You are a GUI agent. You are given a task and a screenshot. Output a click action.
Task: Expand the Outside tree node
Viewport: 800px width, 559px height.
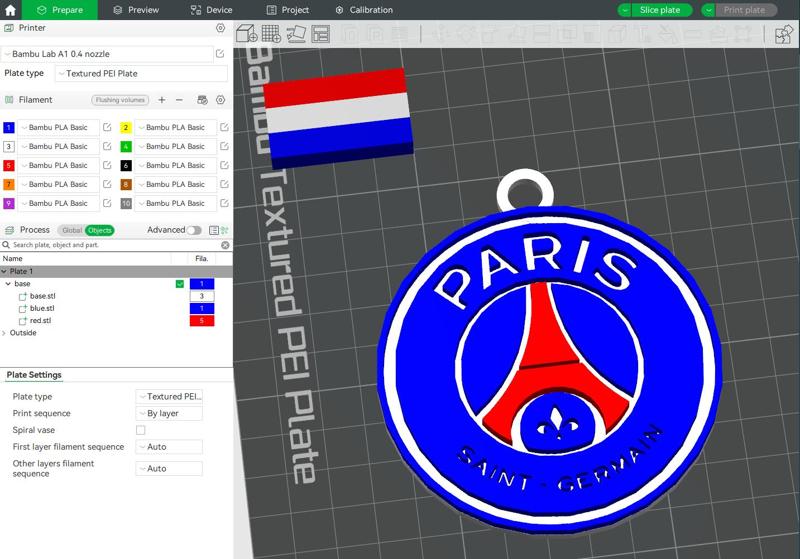click(4, 333)
